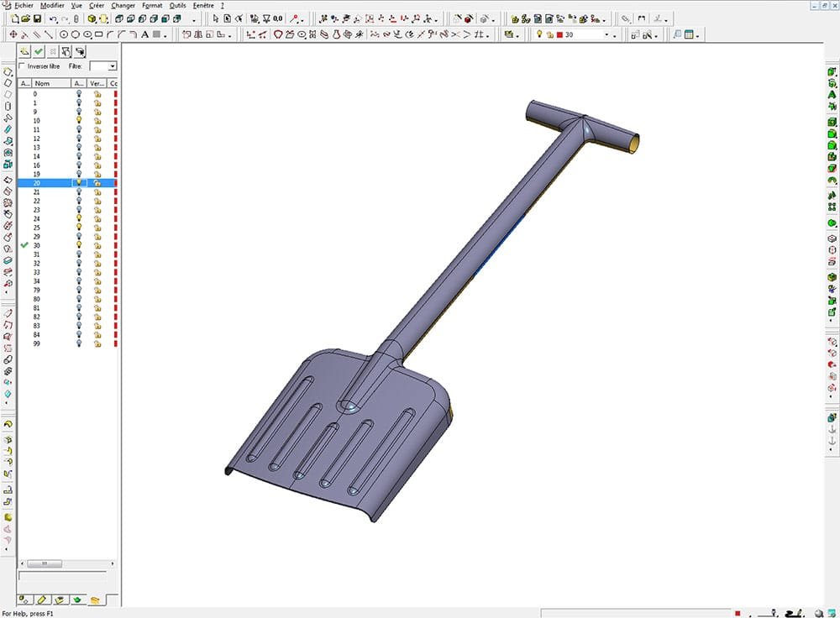Screen dimensions: 840x618
Task: Select the arrow pointer selection tool
Action: click(x=216, y=18)
